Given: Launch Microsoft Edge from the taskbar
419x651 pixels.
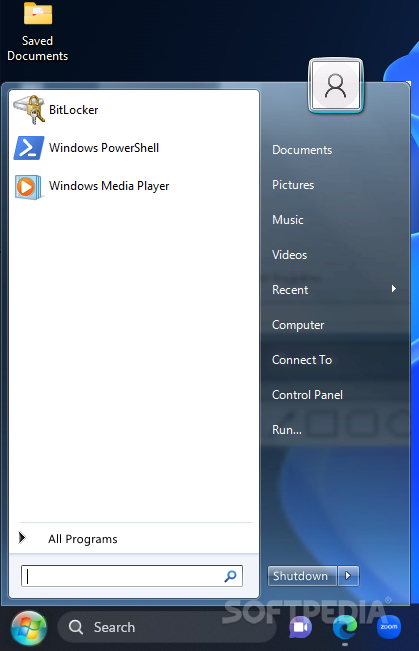Looking at the screenshot, I should click(345, 627).
